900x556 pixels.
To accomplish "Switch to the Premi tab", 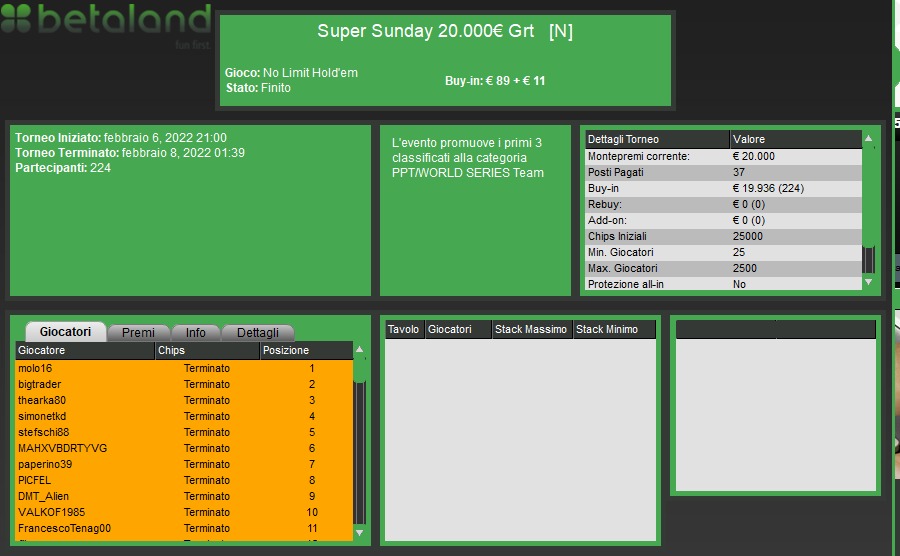I will (x=138, y=333).
